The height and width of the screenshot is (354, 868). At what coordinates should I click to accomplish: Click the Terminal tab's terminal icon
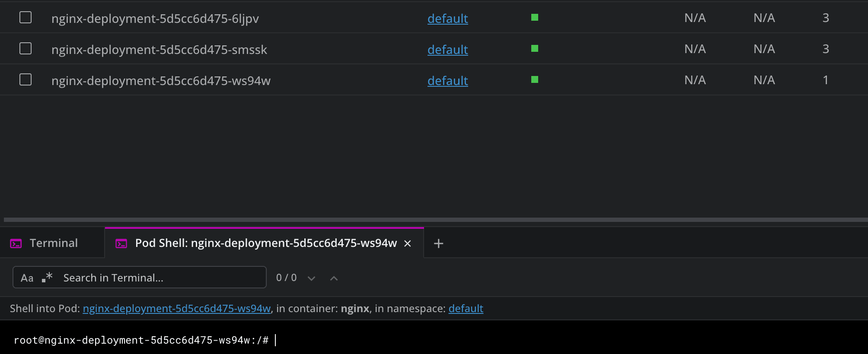(x=16, y=243)
